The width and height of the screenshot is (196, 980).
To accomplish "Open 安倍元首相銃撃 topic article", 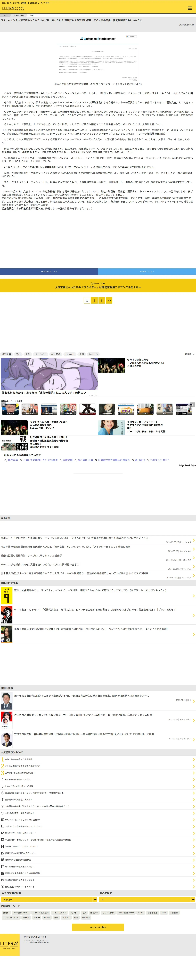I will click(84, 734).
